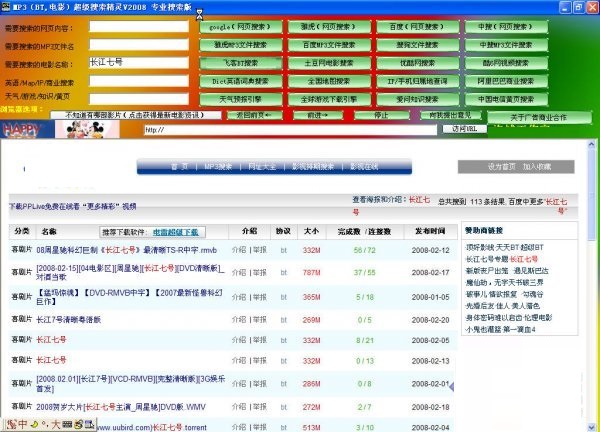Open result 08周星驰科幻巨制 长江七号 rmvb
Screen dimensions: 600x432
[x=127, y=250]
